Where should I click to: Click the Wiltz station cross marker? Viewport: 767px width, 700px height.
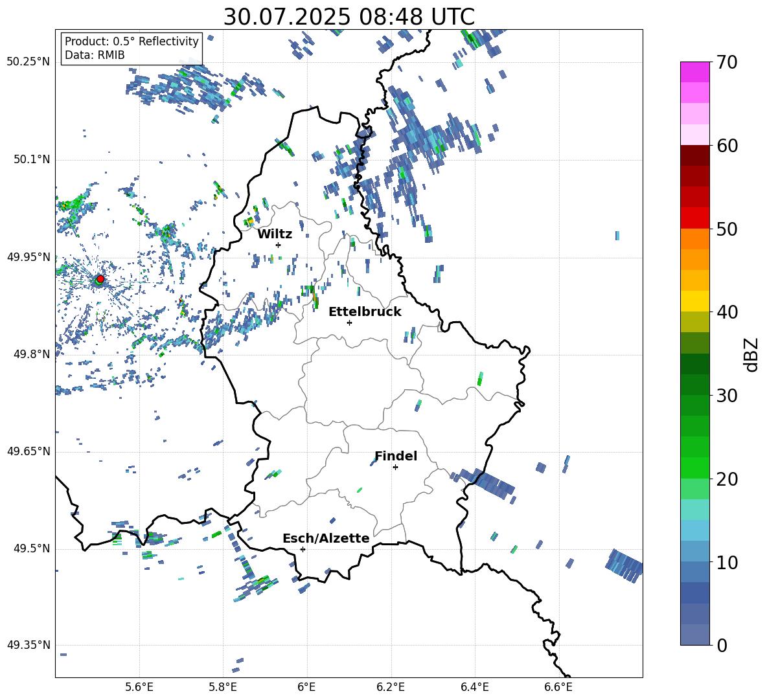pos(279,245)
